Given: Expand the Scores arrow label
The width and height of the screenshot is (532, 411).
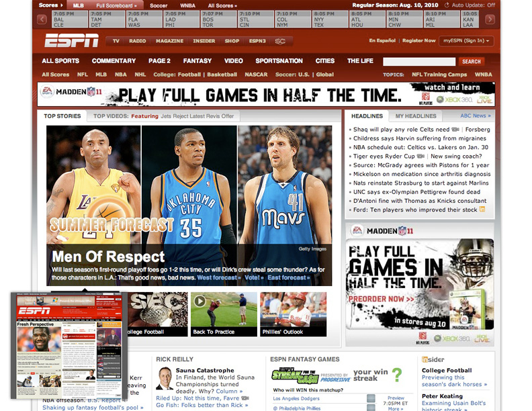Looking at the screenshot, I should pyautogui.click(x=51, y=5).
